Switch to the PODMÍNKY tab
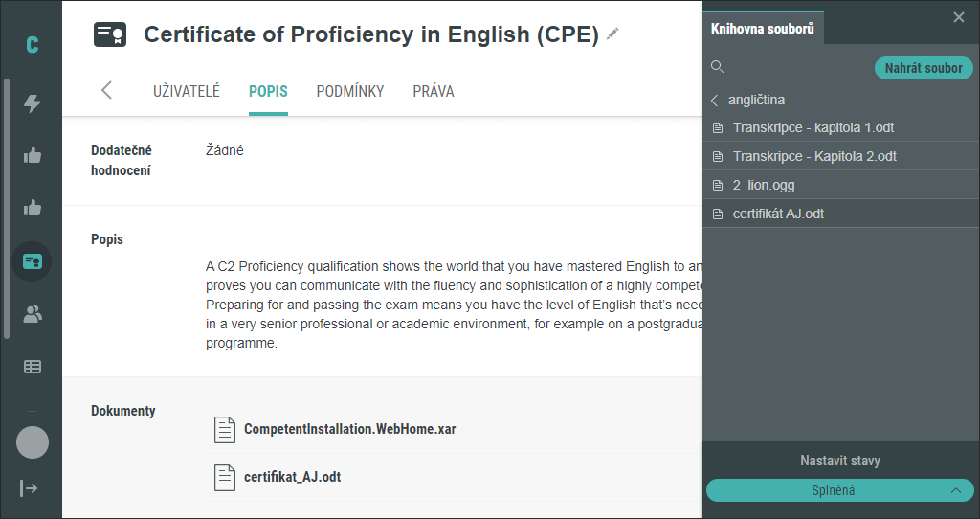The height and width of the screenshot is (519, 980). coord(350,91)
